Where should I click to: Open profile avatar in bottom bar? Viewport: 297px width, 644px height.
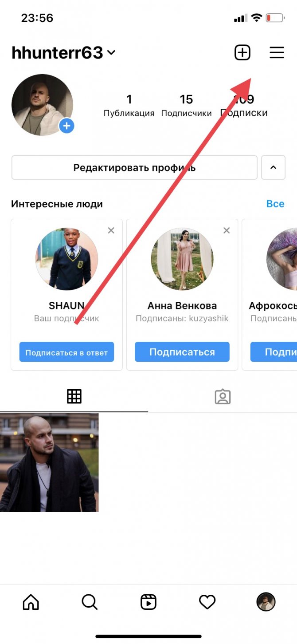coord(266,602)
